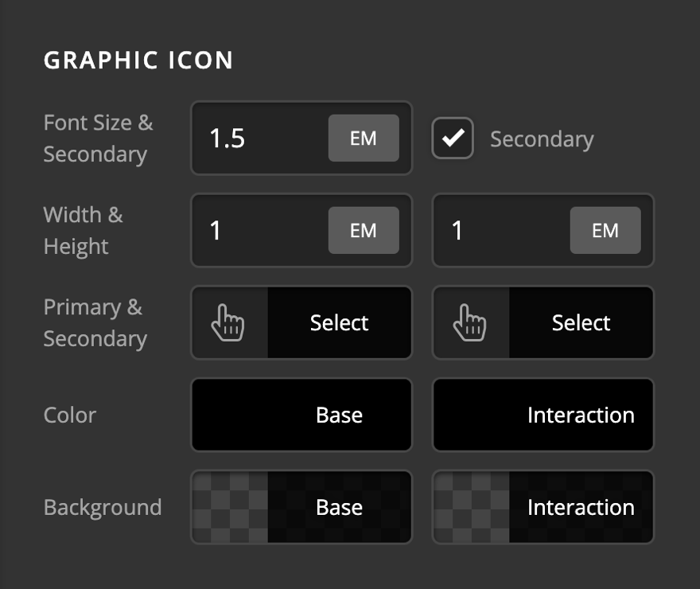Click the EM unit badge on the Width field
The height and width of the screenshot is (589, 700).
click(364, 231)
